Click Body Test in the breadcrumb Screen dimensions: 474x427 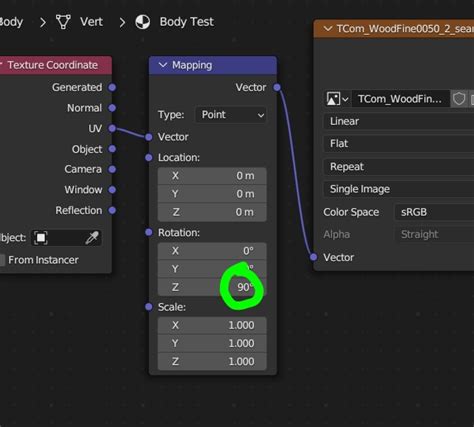coord(186,22)
